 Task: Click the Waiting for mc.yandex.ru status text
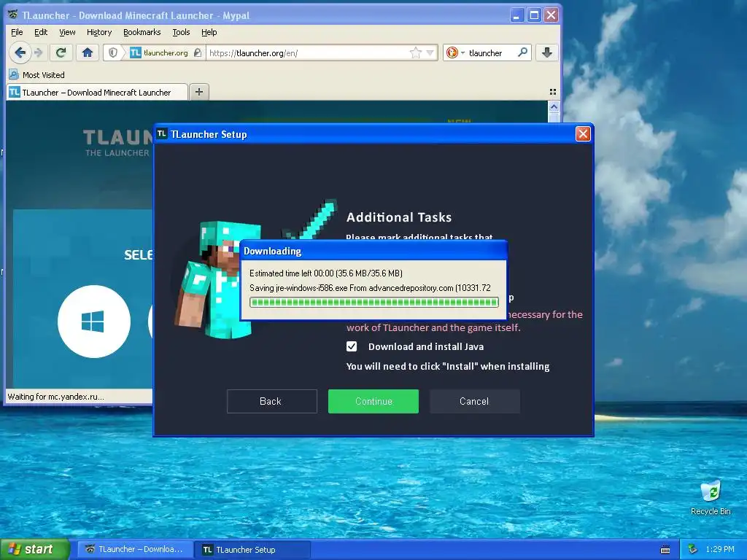[x=55, y=396]
